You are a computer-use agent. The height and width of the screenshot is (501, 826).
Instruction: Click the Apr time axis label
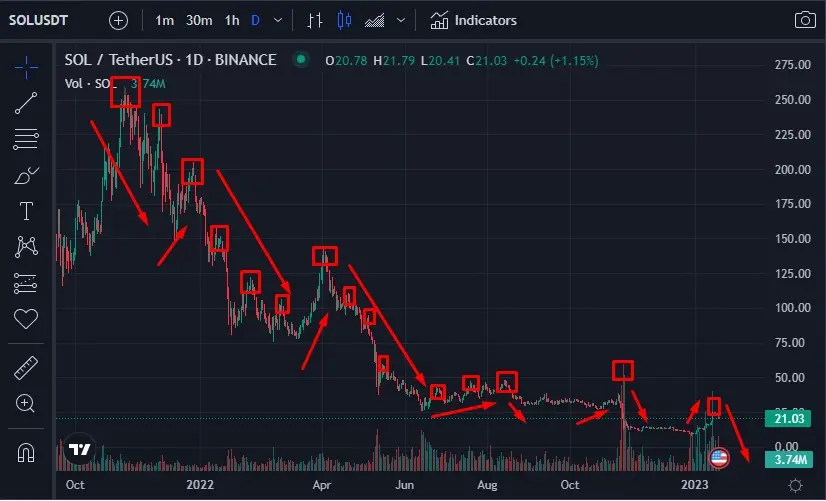(321, 485)
